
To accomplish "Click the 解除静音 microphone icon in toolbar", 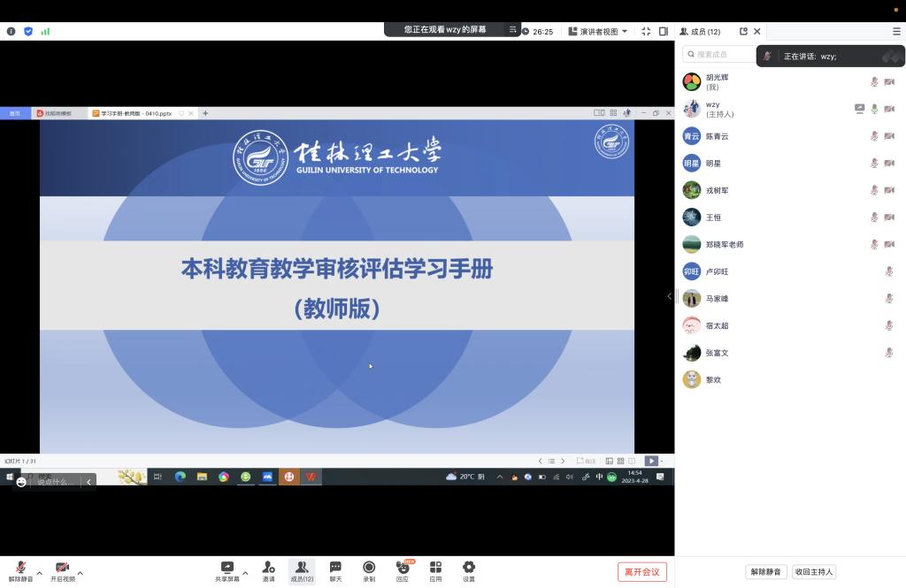I will click(x=19, y=567).
